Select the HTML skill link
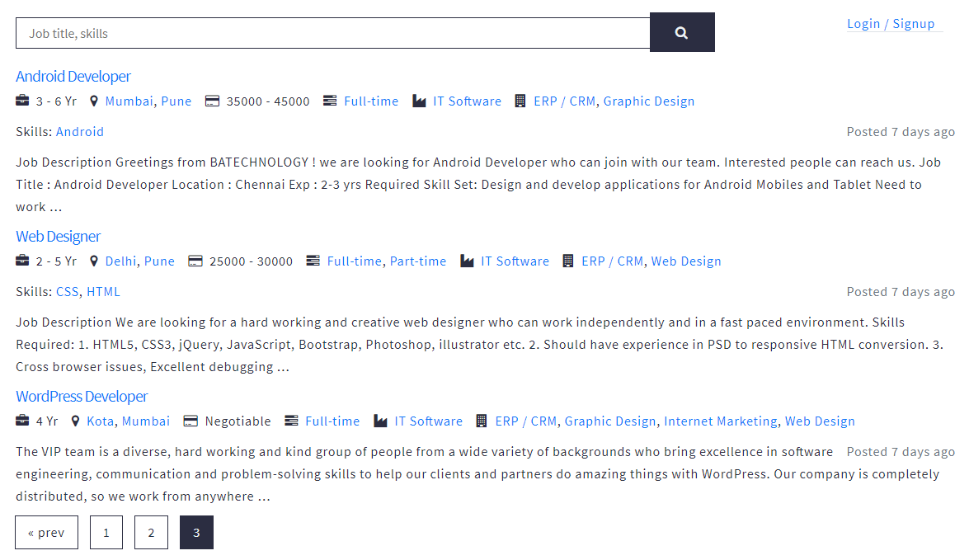This screenshot has width=969, height=560. click(x=103, y=292)
